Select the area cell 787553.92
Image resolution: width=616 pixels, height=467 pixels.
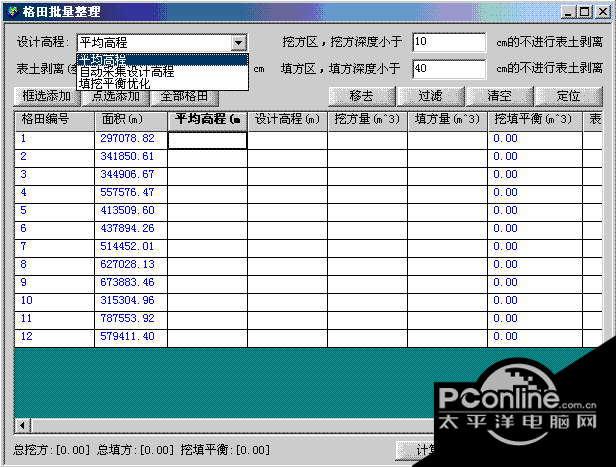[131, 320]
